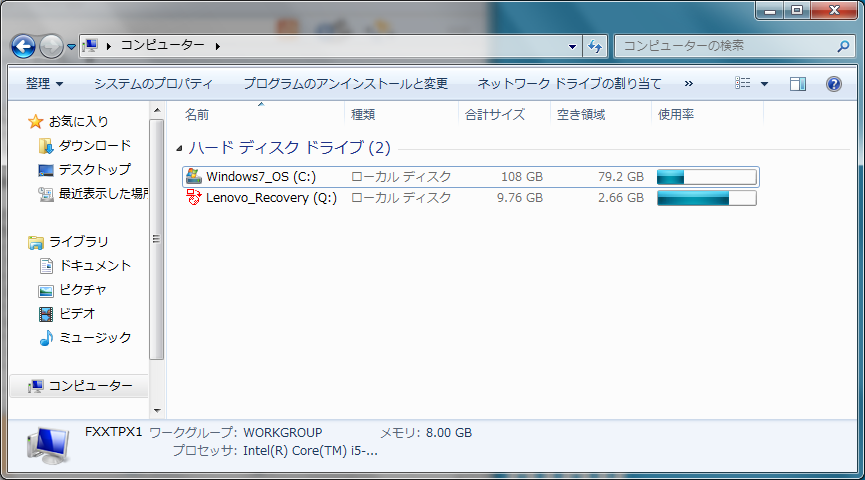The width and height of the screenshot is (865, 480).
Task: Click the 最近表示した場所 icon
Action: tap(46, 194)
